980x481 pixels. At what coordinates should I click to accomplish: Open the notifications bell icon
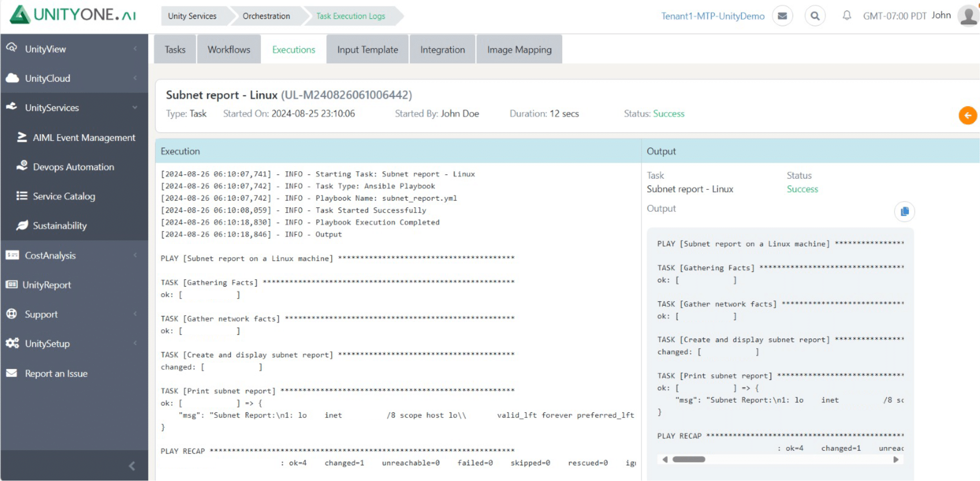point(847,16)
